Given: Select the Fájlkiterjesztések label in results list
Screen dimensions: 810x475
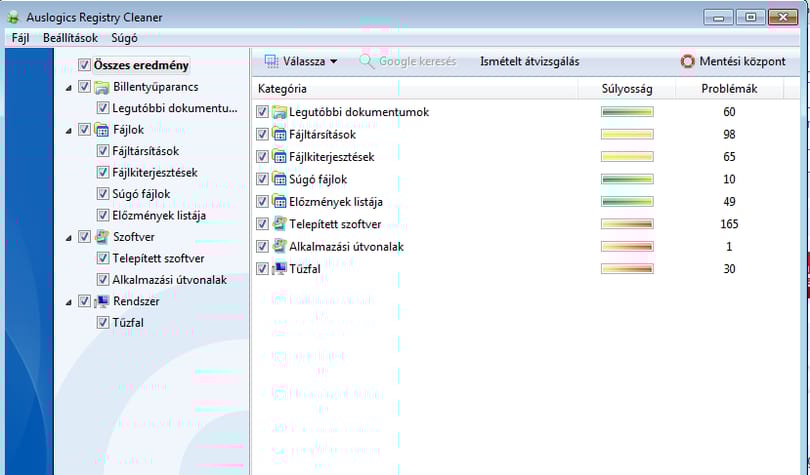Looking at the screenshot, I should [332, 157].
